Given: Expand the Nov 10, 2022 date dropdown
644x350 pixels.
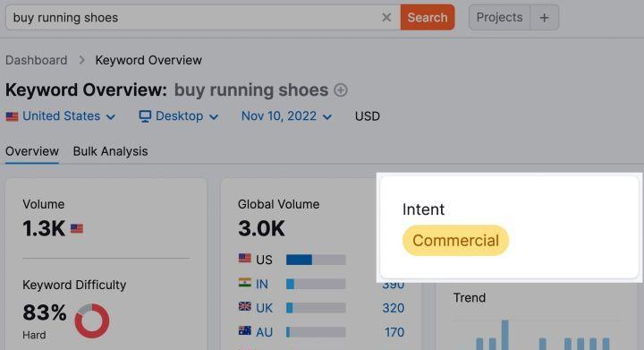Looking at the screenshot, I should [x=286, y=116].
